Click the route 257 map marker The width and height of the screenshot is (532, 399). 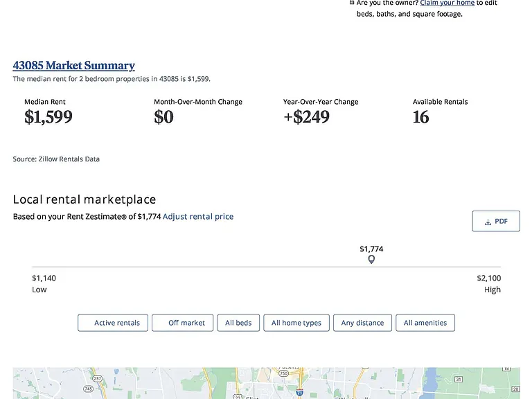coord(98,379)
